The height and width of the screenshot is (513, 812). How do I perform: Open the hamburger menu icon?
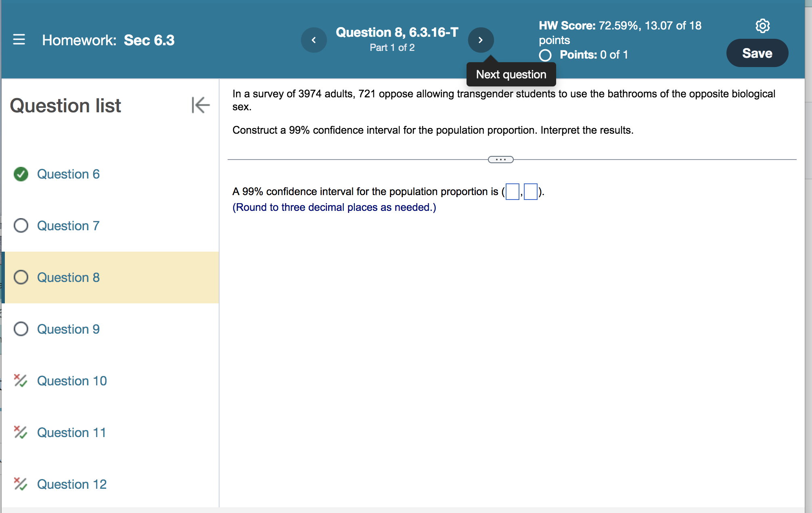tap(19, 40)
